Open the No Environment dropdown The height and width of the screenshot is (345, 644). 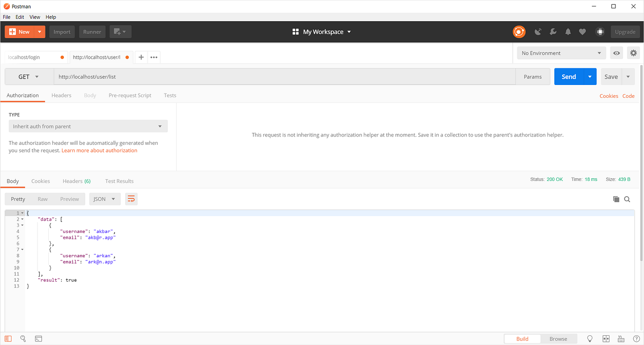(x=561, y=53)
